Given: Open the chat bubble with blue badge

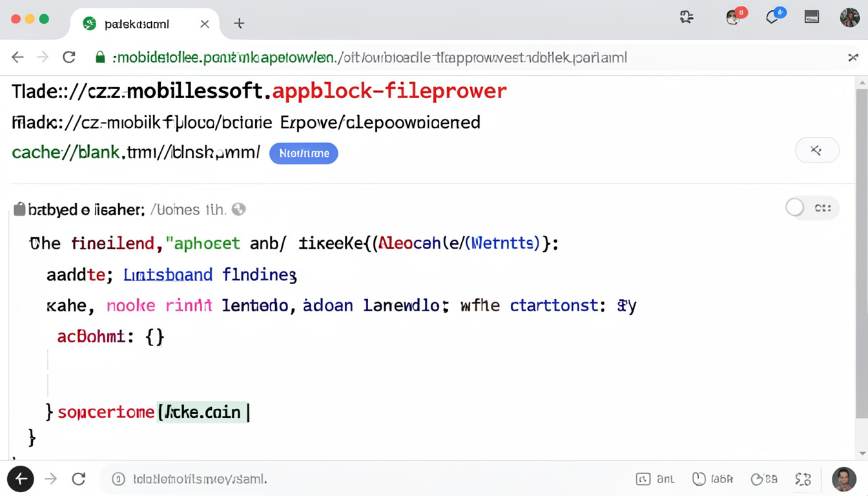Looking at the screenshot, I should click(772, 17).
